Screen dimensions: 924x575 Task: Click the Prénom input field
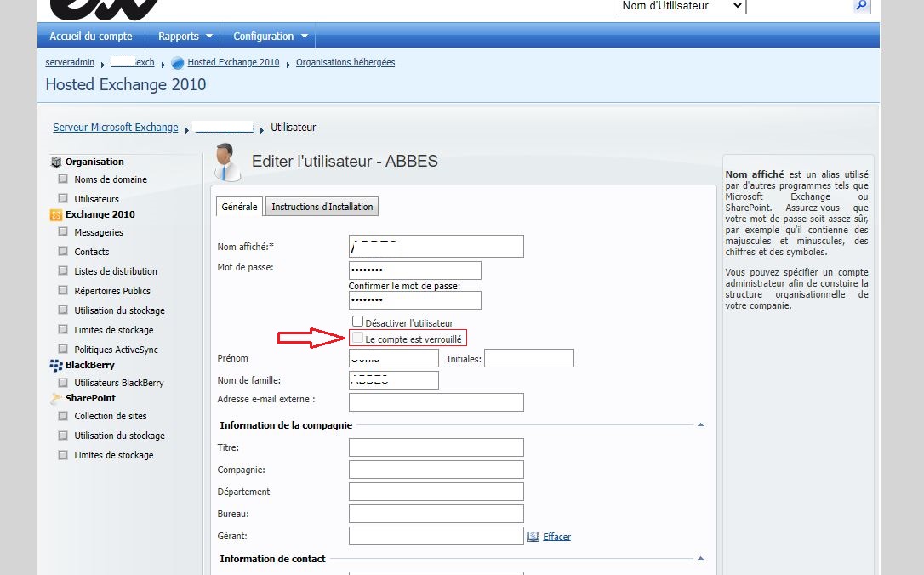pos(394,358)
